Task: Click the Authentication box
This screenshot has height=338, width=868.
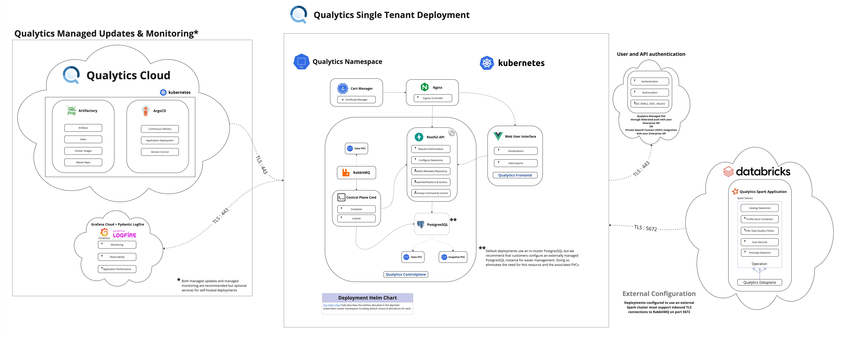Action: pyautogui.click(x=650, y=82)
